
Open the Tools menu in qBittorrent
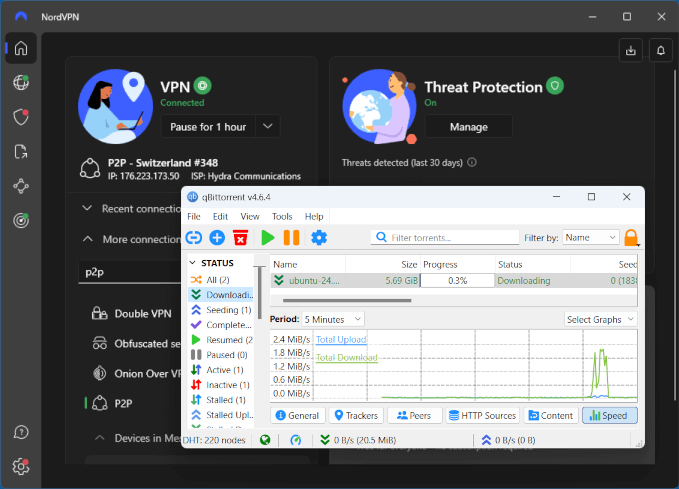tap(282, 216)
